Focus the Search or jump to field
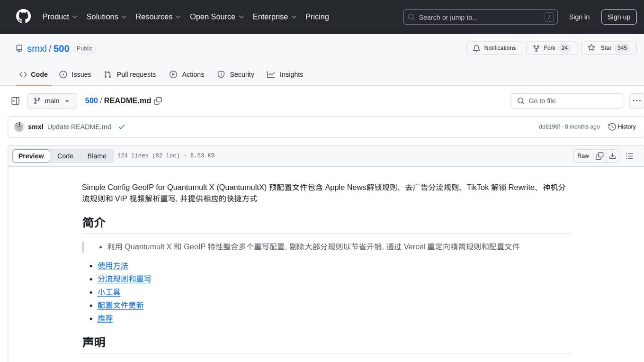Image resolution: width=644 pixels, height=362 pixels. (x=479, y=17)
